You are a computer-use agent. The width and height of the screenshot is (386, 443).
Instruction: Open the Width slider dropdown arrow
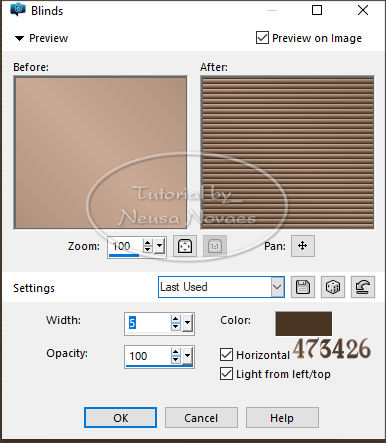coord(188,323)
